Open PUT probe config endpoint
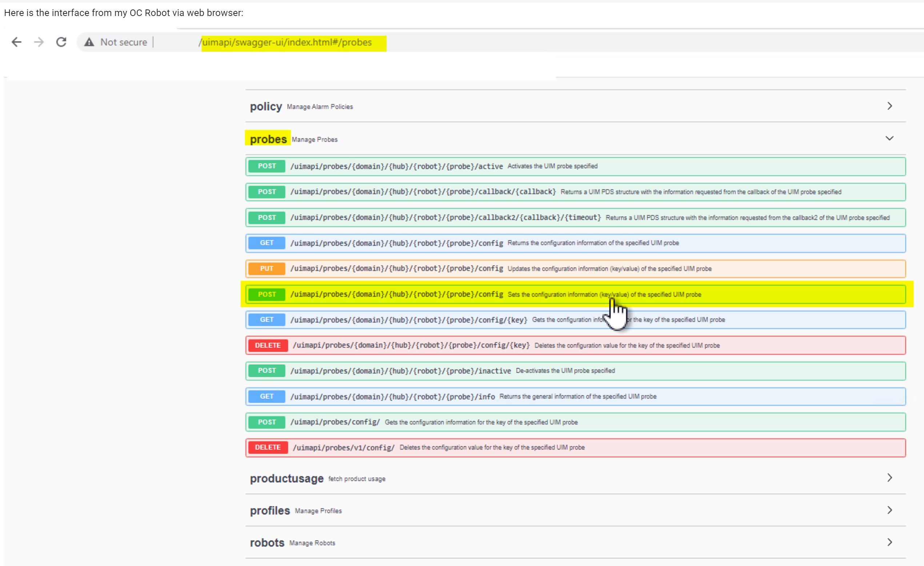The image size is (924, 566). click(x=396, y=268)
